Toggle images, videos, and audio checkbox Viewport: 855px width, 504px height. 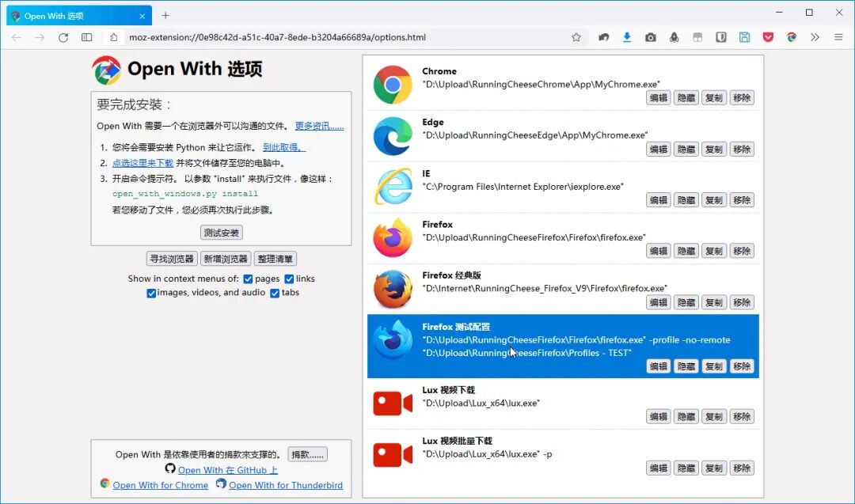[x=151, y=293]
